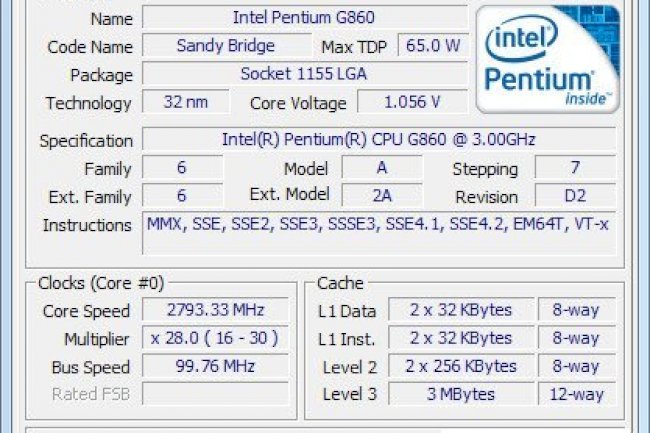Click the Bus Speed 99.76 MHz value

(x=216, y=367)
